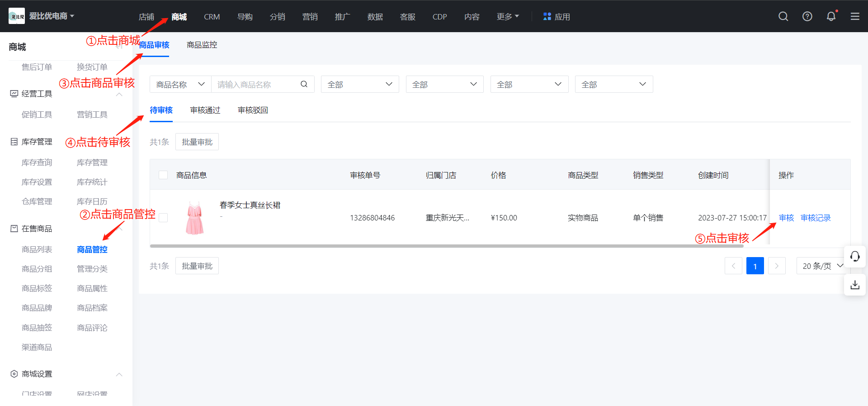The height and width of the screenshot is (406, 868).
Task: Check the 春季女士真丝长裙 row checkbox
Action: tap(163, 218)
